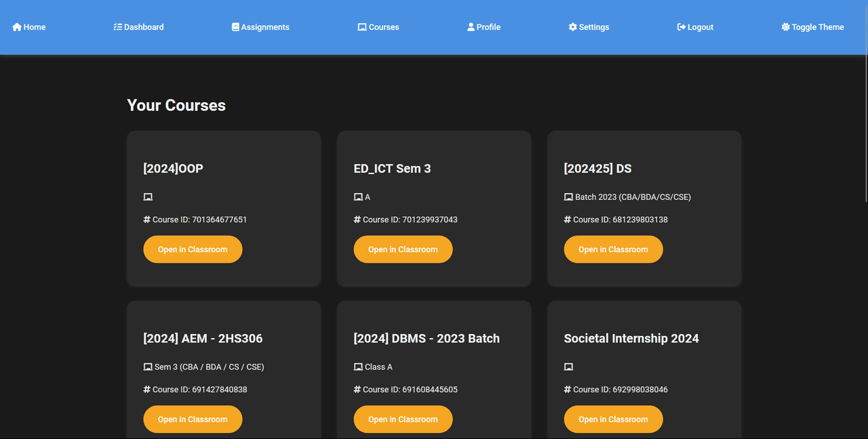868x439 pixels.
Task: Open [2024]OOP course in Classroom
Action: pyautogui.click(x=193, y=249)
